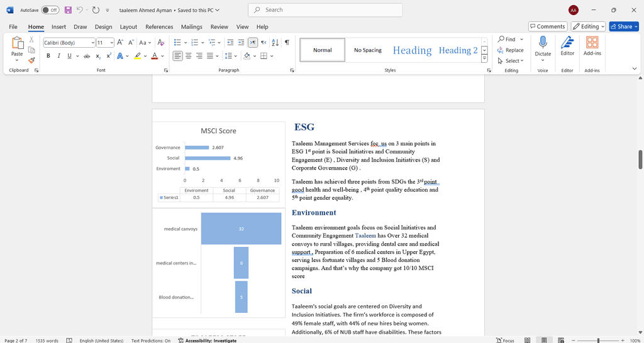644x343 pixels.
Task: Toggle left-to-right text direction button
Action: 253,42
